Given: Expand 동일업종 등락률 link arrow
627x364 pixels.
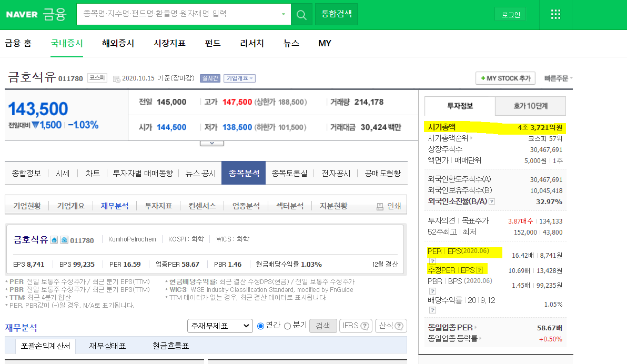Looking at the screenshot, I should coord(480,338).
